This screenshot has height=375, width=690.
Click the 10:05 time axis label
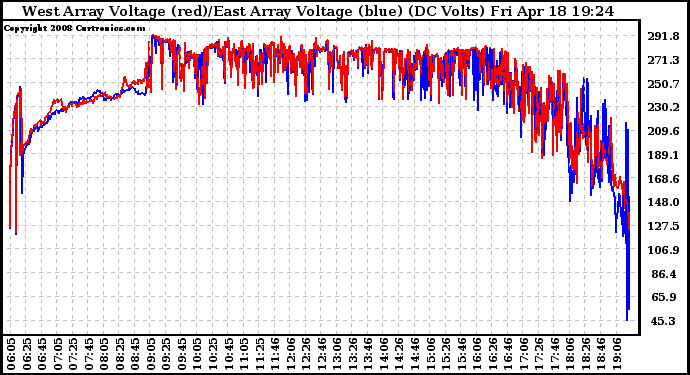[x=197, y=354]
